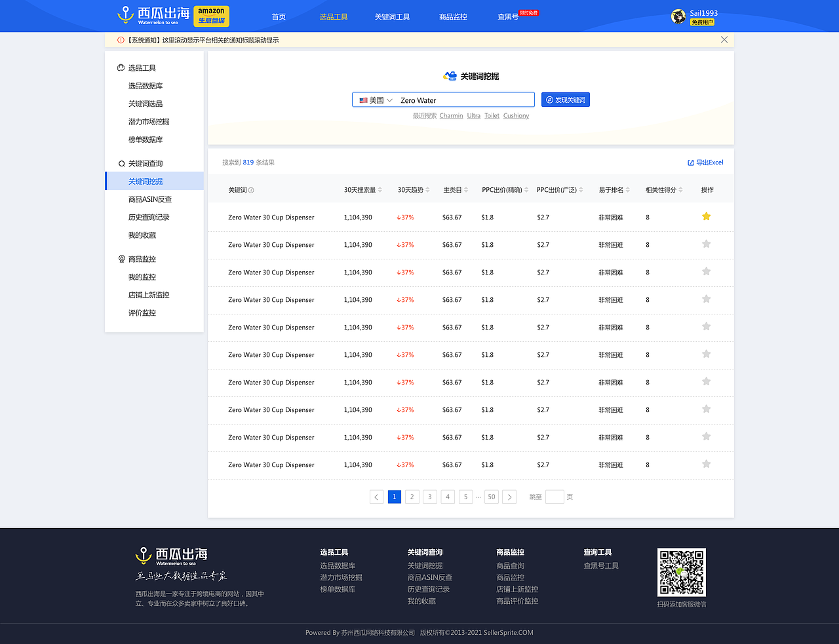The image size is (839, 644).
Task: Favorite the last result row's grey star
Action: click(707, 464)
